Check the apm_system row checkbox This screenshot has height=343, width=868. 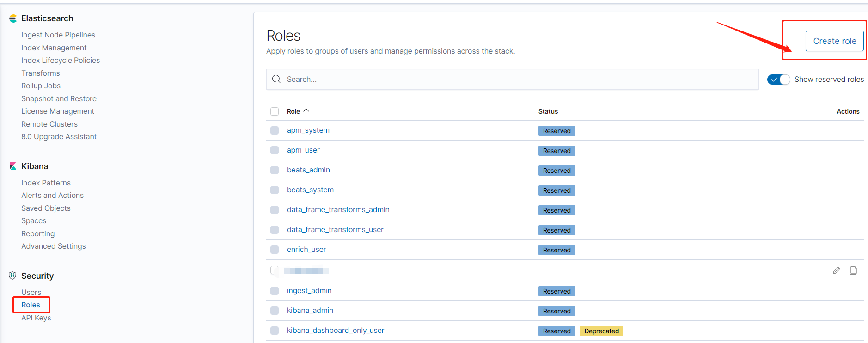275,130
